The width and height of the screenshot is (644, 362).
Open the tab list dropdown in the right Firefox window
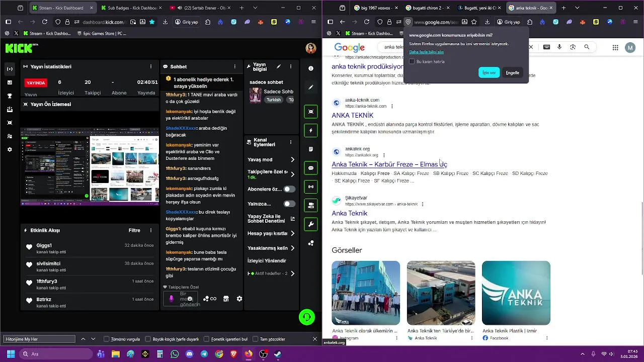point(577,8)
